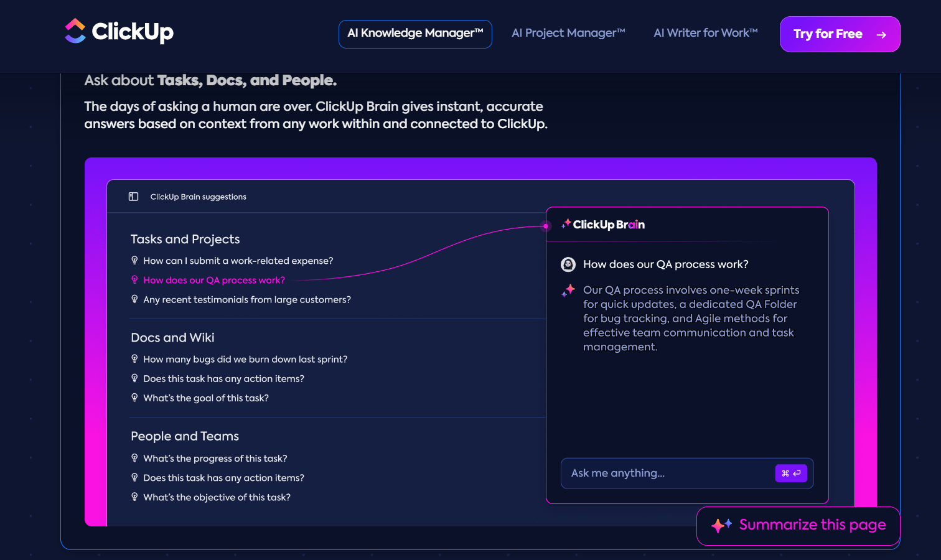This screenshot has height=560, width=941.
Task: Click the sparkles icon in Summarize this page
Action: point(721,525)
